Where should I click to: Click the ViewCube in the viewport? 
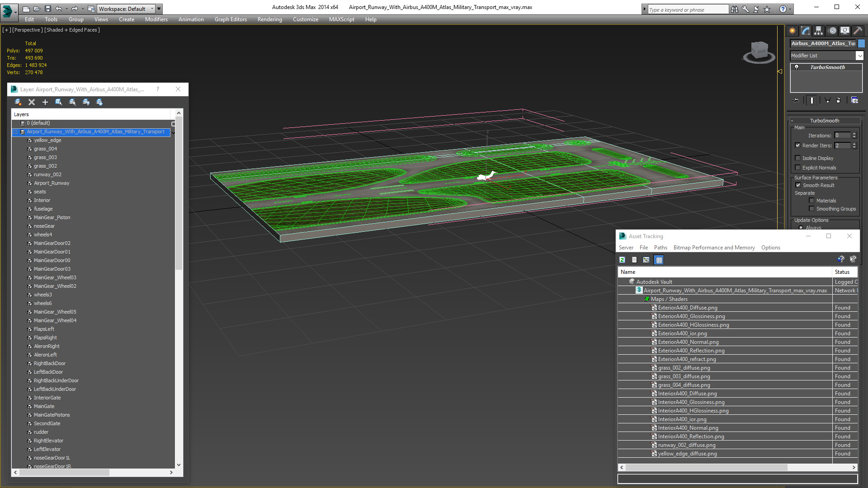click(759, 52)
